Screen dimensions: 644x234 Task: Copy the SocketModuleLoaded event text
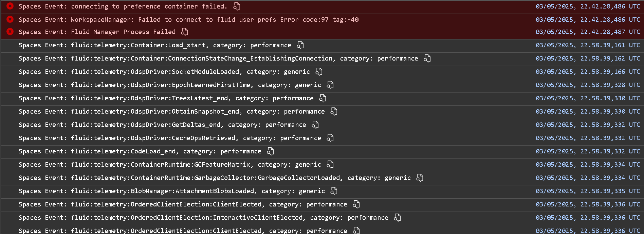pyautogui.click(x=319, y=71)
